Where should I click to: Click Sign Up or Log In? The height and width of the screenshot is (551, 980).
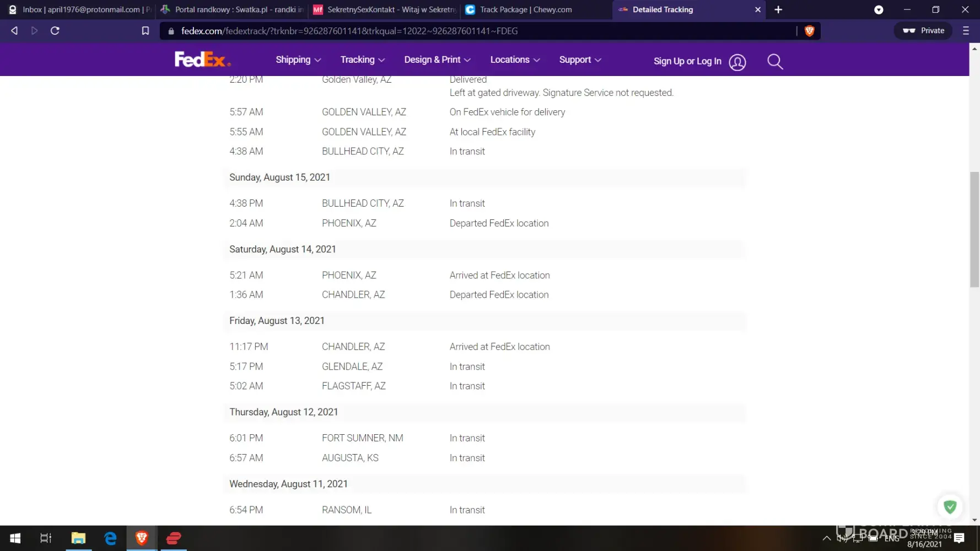(687, 61)
